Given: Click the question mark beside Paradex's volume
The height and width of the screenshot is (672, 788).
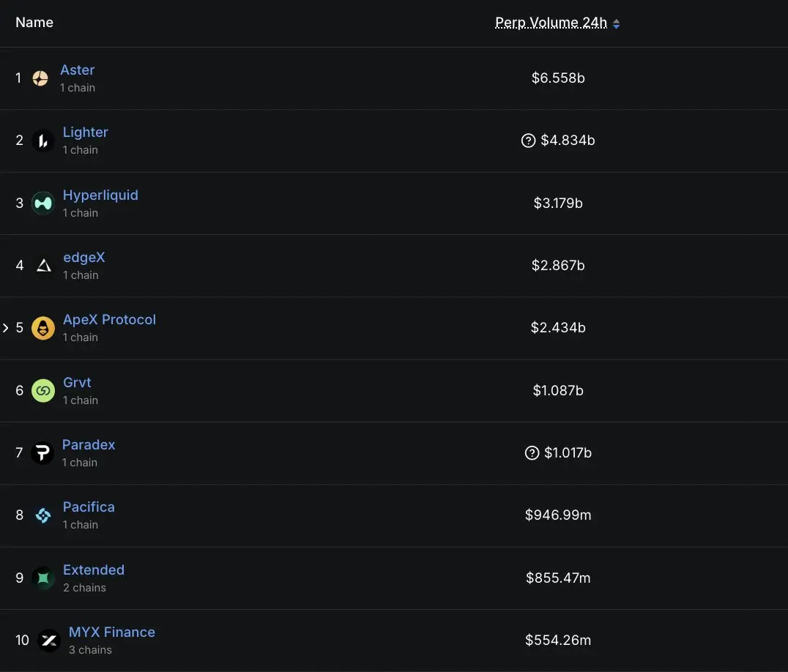Looking at the screenshot, I should click(532, 453).
